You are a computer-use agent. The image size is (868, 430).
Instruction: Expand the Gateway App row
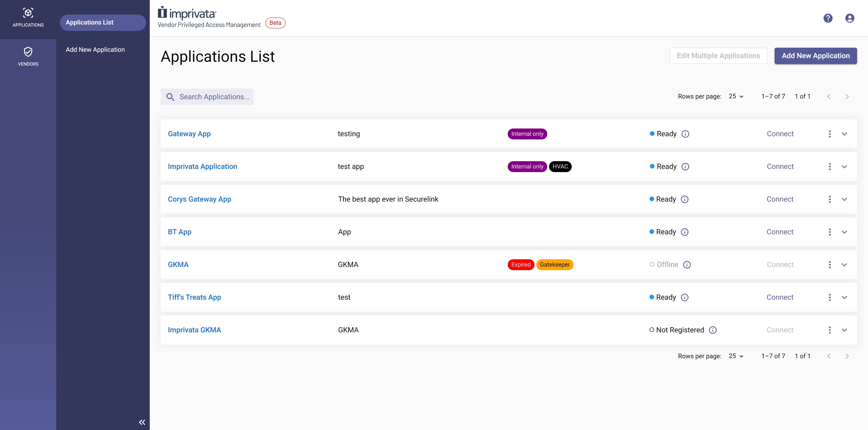click(844, 134)
